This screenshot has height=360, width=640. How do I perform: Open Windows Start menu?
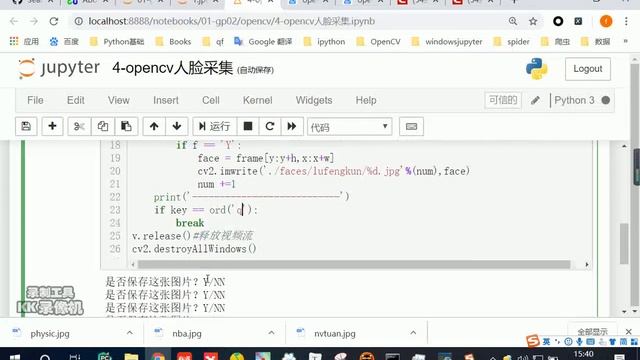pyautogui.click(x=15, y=357)
